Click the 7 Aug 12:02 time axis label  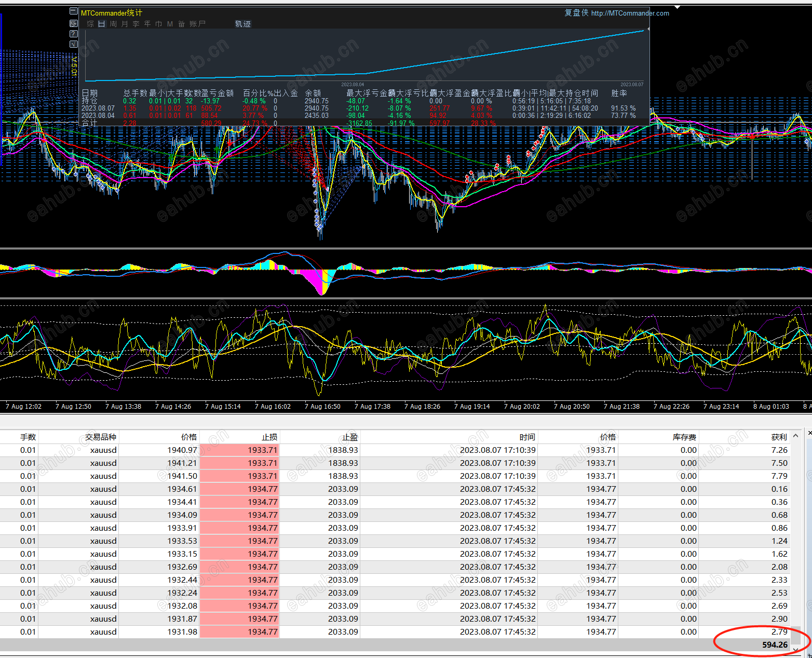pyautogui.click(x=23, y=407)
